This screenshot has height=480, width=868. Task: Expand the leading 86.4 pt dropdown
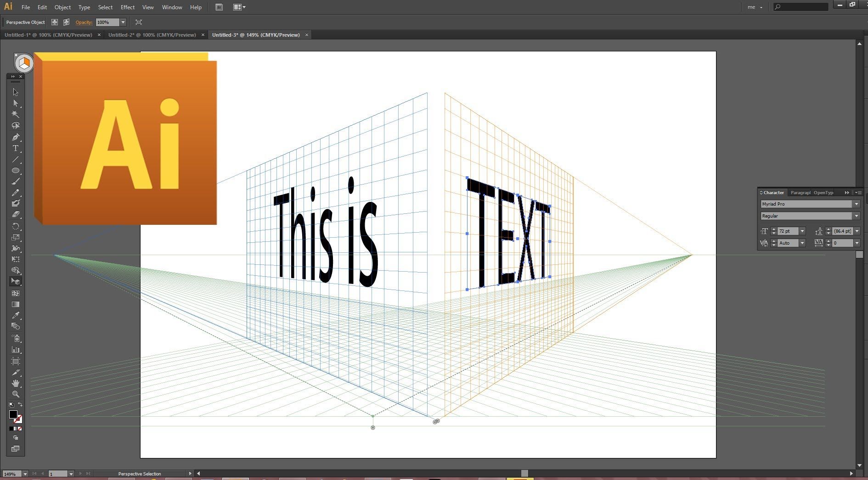click(x=857, y=231)
